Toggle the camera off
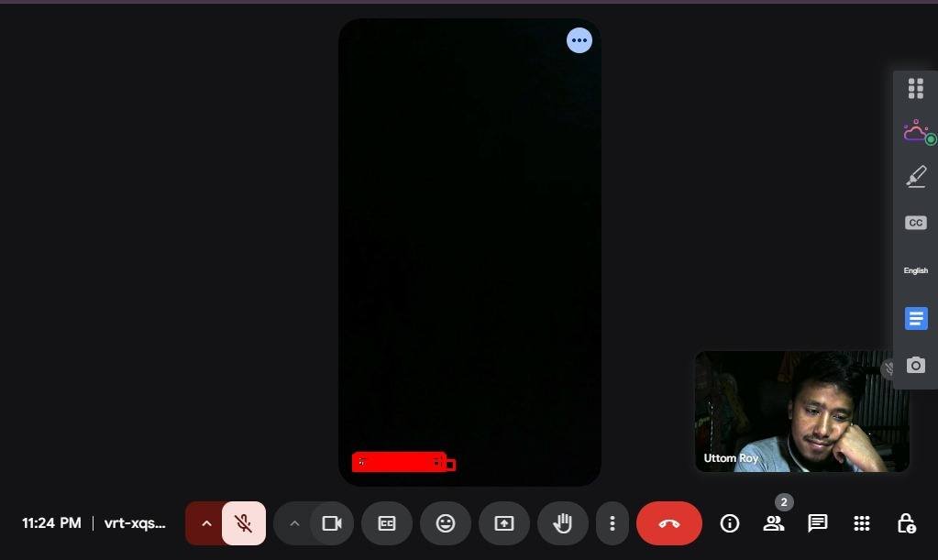Image resolution: width=938 pixels, height=560 pixels. tap(331, 523)
